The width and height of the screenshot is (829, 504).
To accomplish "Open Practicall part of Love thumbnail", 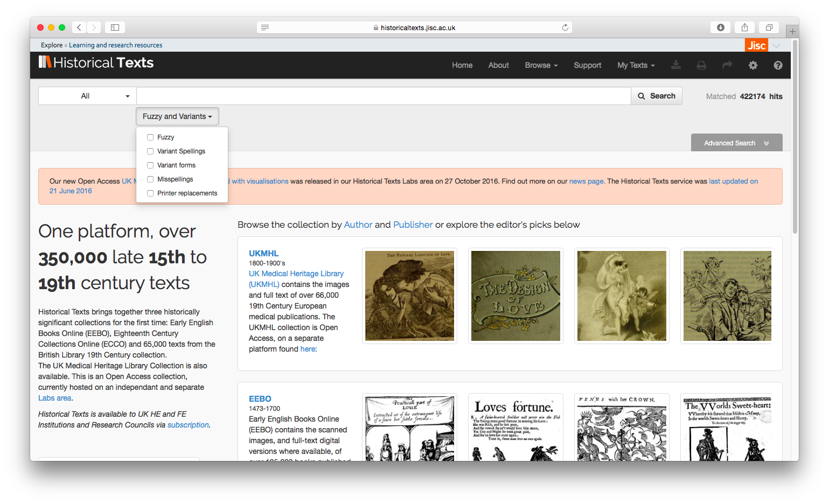I will [409, 427].
